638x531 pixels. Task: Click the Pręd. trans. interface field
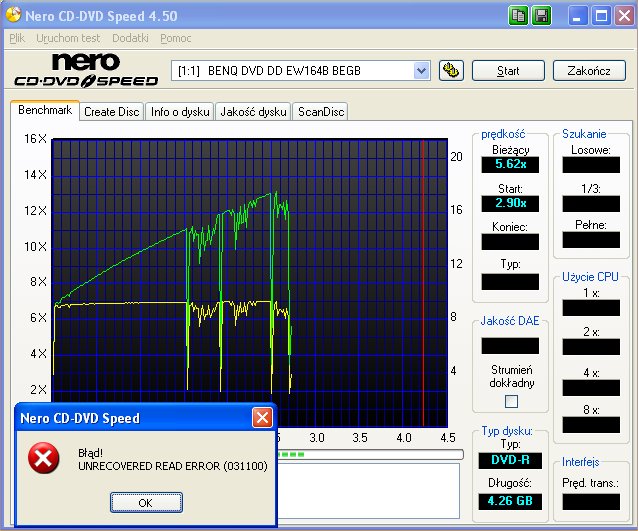591,502
